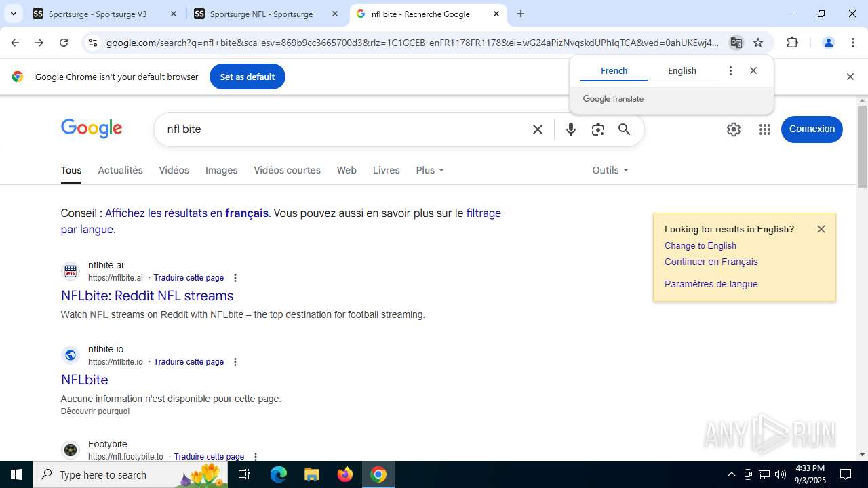Switch to the Livres tab
868x488 pixels.
386,170
